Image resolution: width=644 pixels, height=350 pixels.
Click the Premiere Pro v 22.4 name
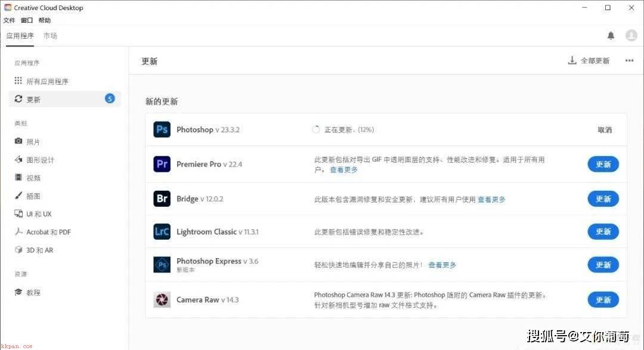click(209, 164)
